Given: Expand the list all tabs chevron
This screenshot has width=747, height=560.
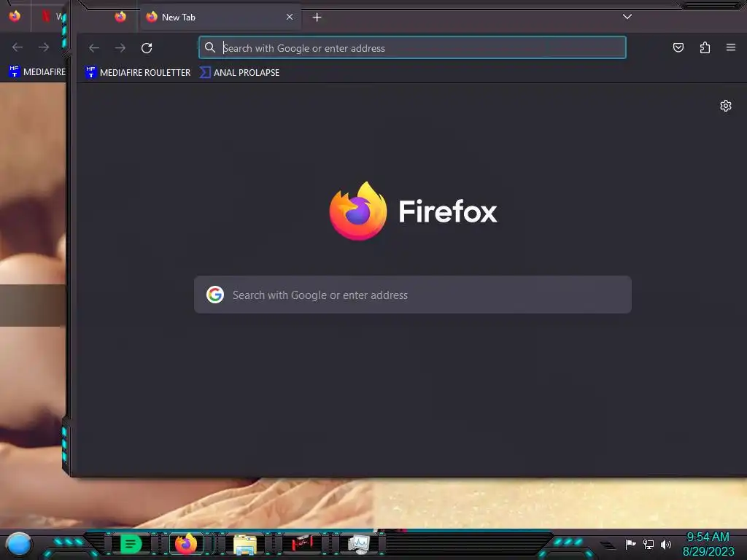Looking at the screenshot, I should [627, 17].
